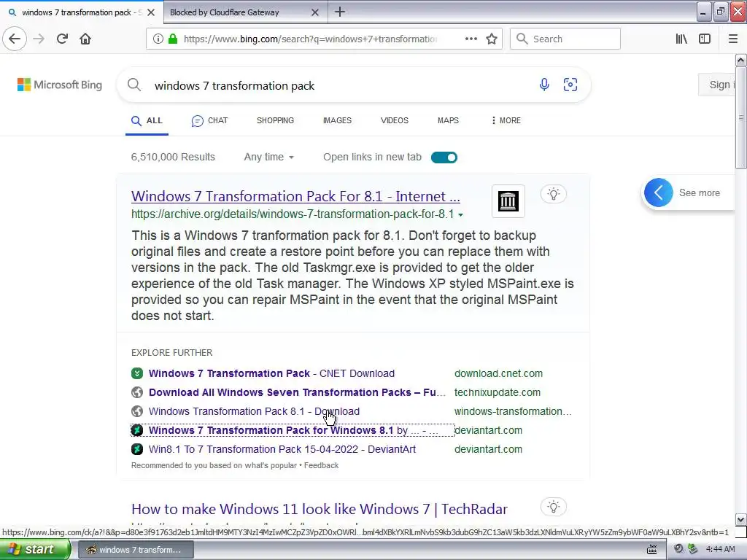Screen dimensions: 747x560
Task: Bookmark this page with the star
Action: point(492,39)
